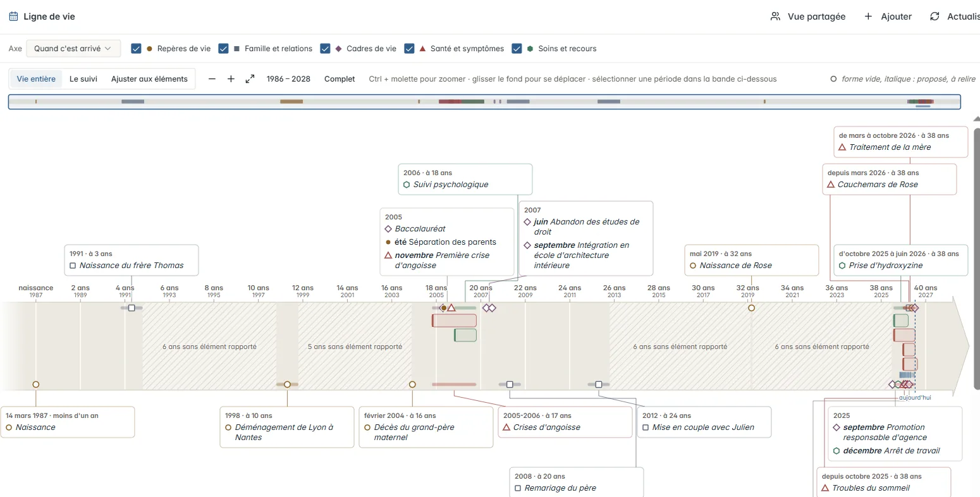Click the diamond icon beside Baccalauréat

[388, 229]
